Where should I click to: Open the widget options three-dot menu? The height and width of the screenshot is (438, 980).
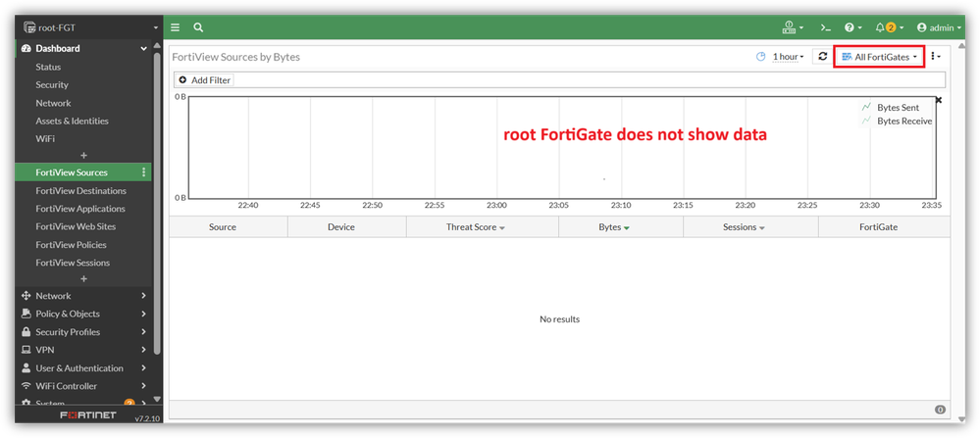pos(936,56)
